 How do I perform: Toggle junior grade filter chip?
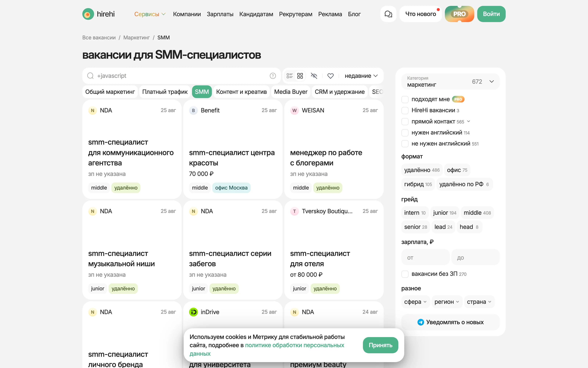[445, 213]
